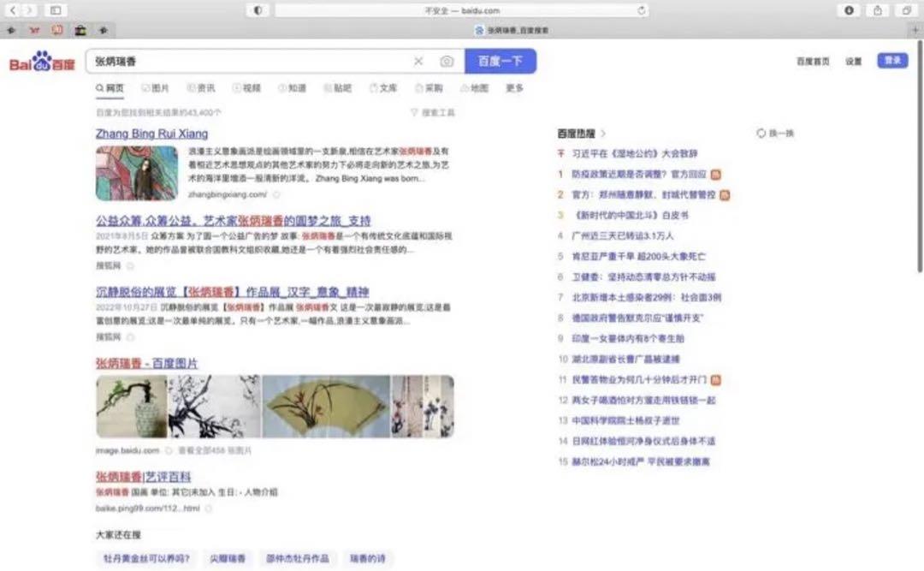Click the Baidu logo
The height and width of the screenshot is (571, 924).
pos(42,62)
